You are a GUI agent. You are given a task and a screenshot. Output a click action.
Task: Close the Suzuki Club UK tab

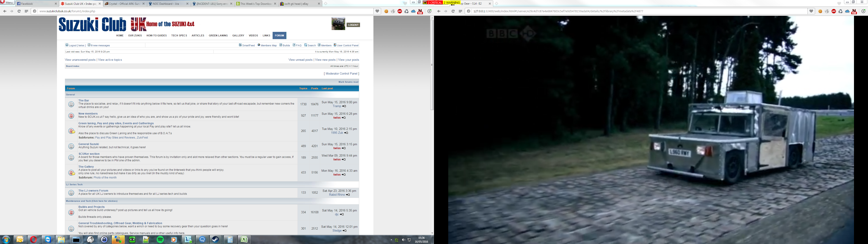point(99,4)
